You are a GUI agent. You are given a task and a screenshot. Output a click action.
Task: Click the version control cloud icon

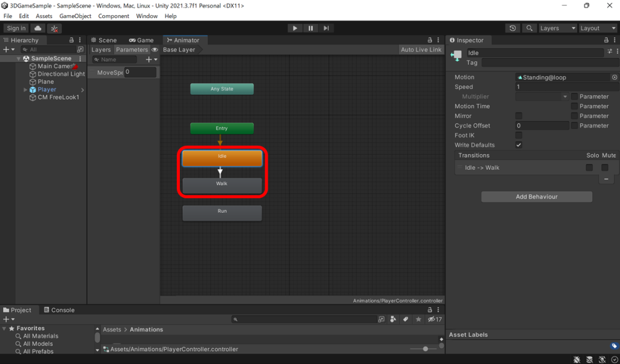coord(37,28)
